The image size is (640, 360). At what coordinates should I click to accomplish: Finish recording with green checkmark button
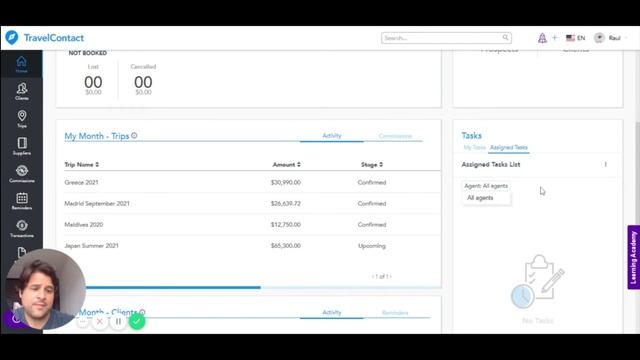click(x=137, y=322)
